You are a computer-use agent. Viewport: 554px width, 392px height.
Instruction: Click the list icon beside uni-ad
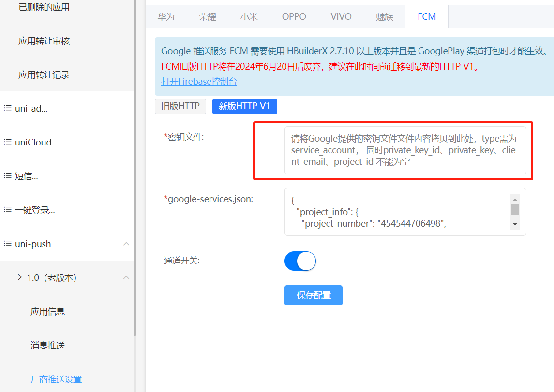click(x=7, y=108)
